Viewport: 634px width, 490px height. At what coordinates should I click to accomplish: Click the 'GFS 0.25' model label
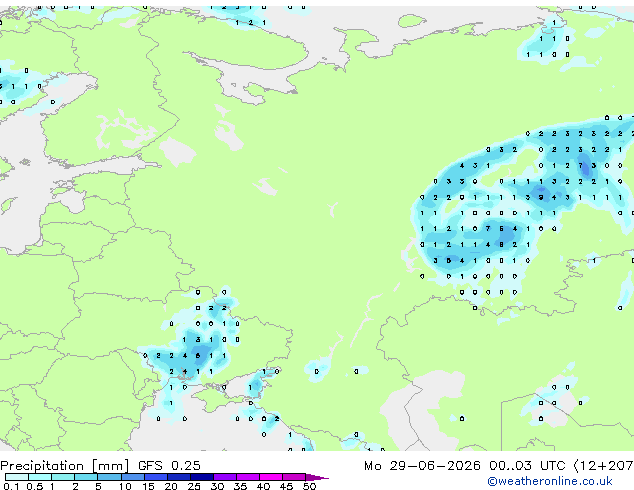click(169, 466)
